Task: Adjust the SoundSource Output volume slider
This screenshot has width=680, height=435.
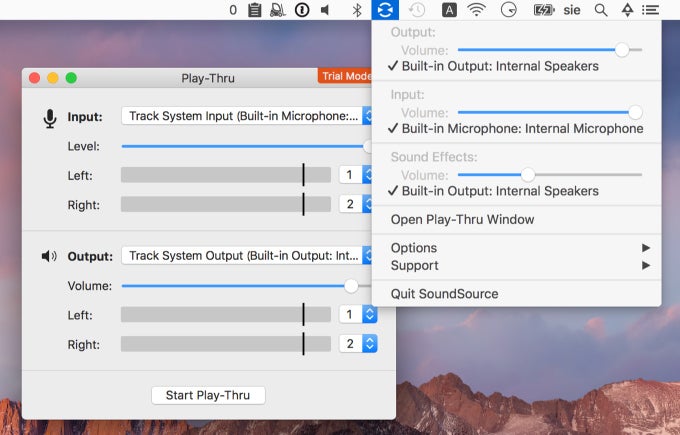Action: pos(550,50)
